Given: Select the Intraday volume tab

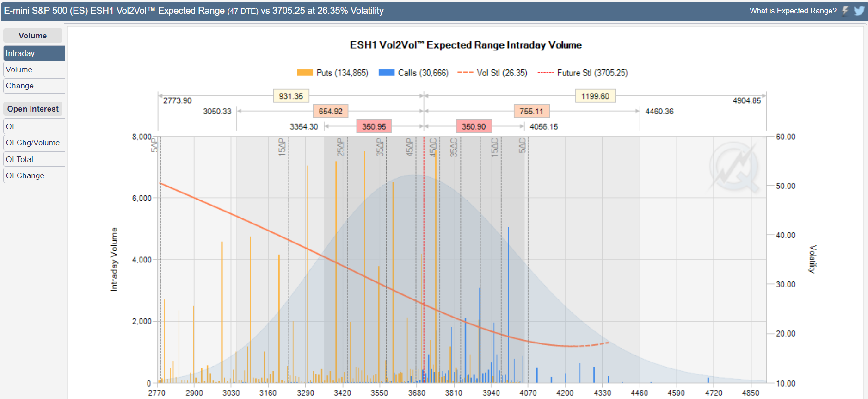Looking at the screenshot, I should 34,53.
